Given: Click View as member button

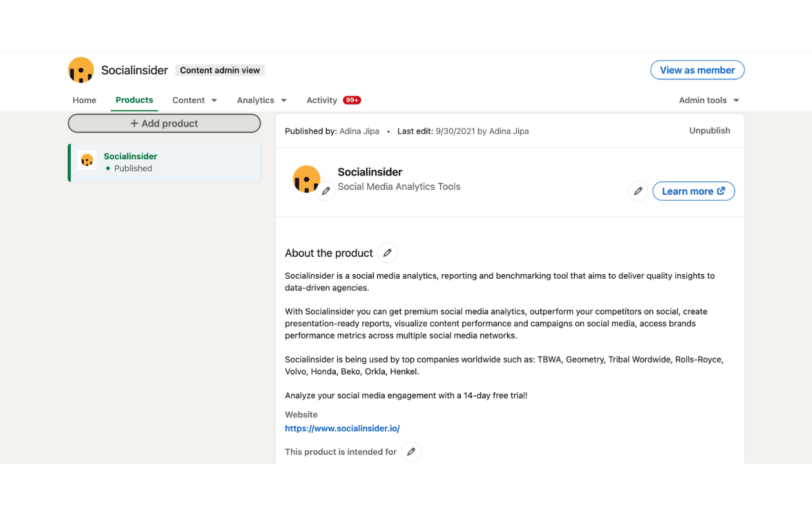Looking at the screenshot, I should [697, 70].
